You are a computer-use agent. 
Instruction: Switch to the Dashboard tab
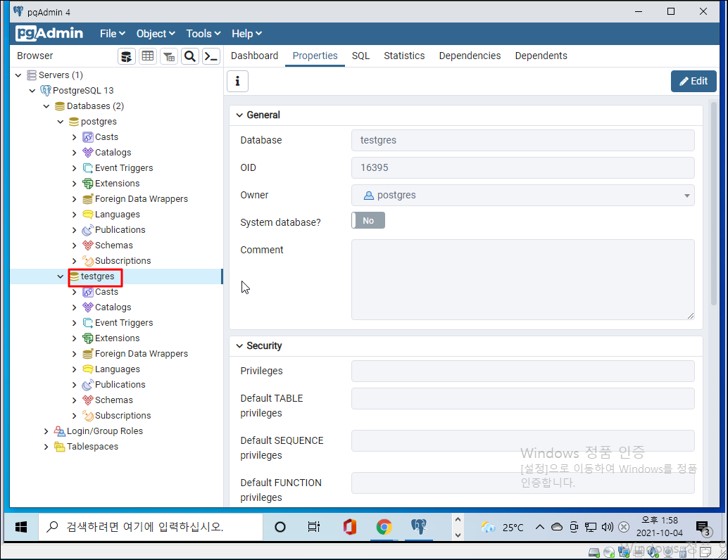254,56
